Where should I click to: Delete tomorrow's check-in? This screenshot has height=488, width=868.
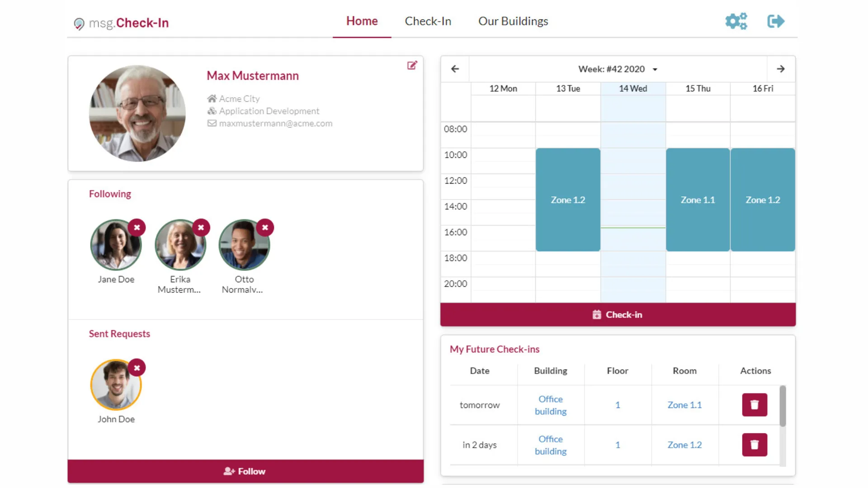(755, 405)
